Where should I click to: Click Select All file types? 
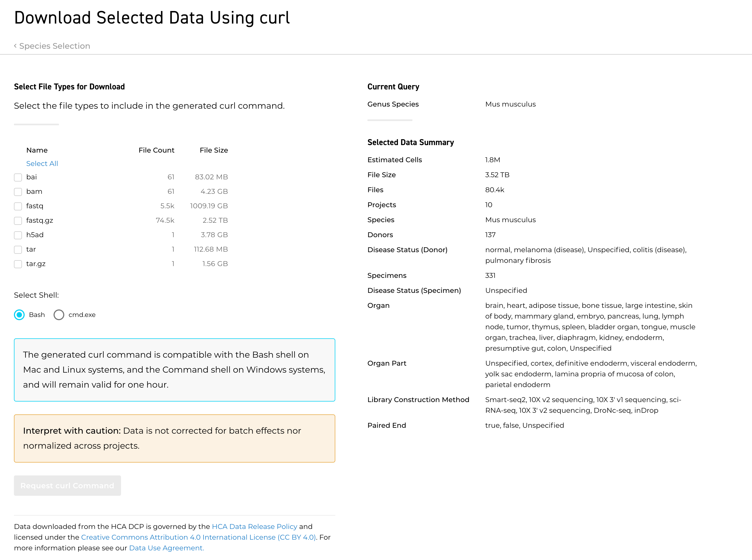click(x=42, y=163)
